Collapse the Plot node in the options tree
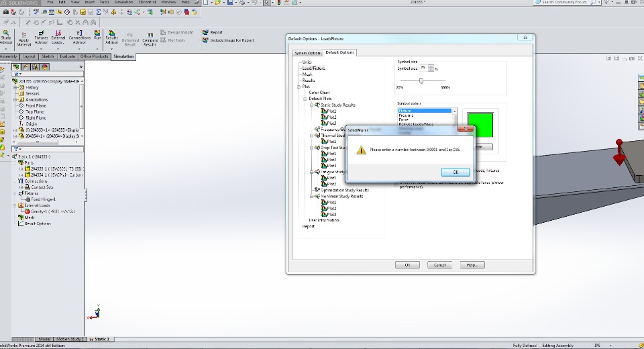644x349 pixels. [x=299, y=87]
